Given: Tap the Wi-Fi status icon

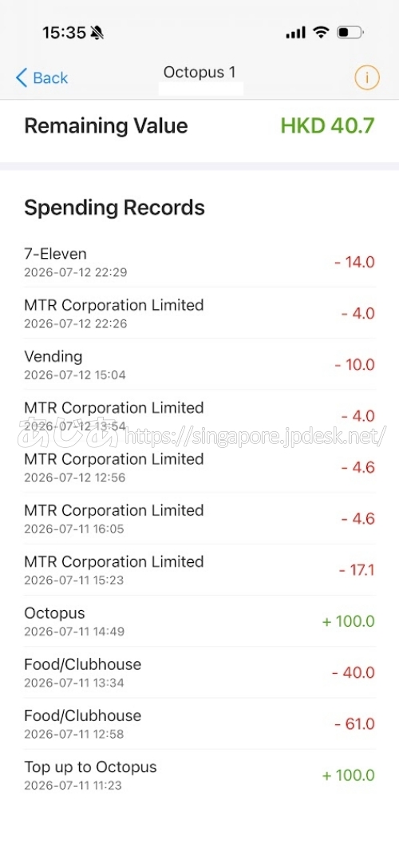Looking at the screenshot, I should click(x=321, y=33).
